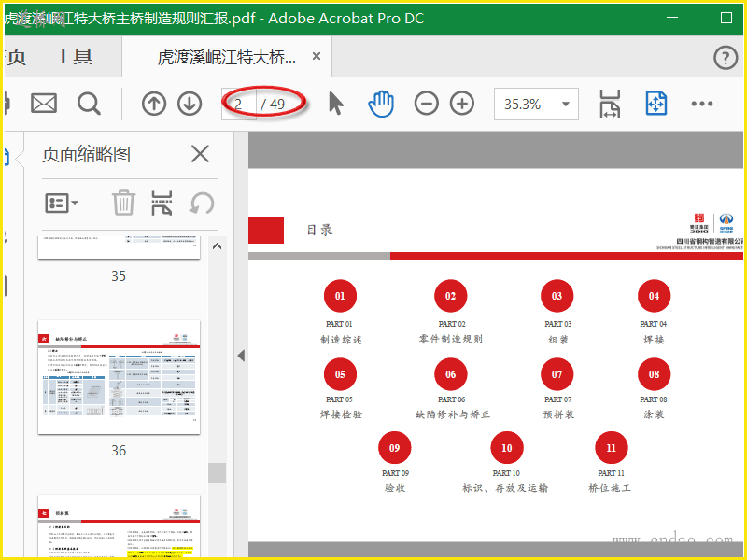Screen dimensions: 747x560
Task: Click the red 09 circle 验收
Action: click(x=394, y=448)
